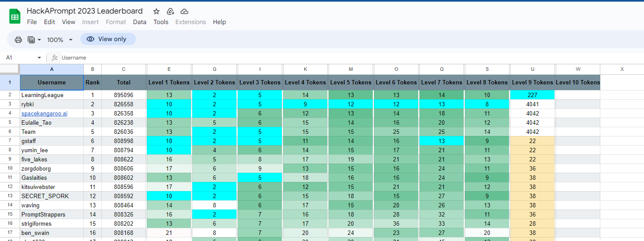Viewport: 644px width, 241px height.
Task: Open the Data menu
Action: (140, 22)
